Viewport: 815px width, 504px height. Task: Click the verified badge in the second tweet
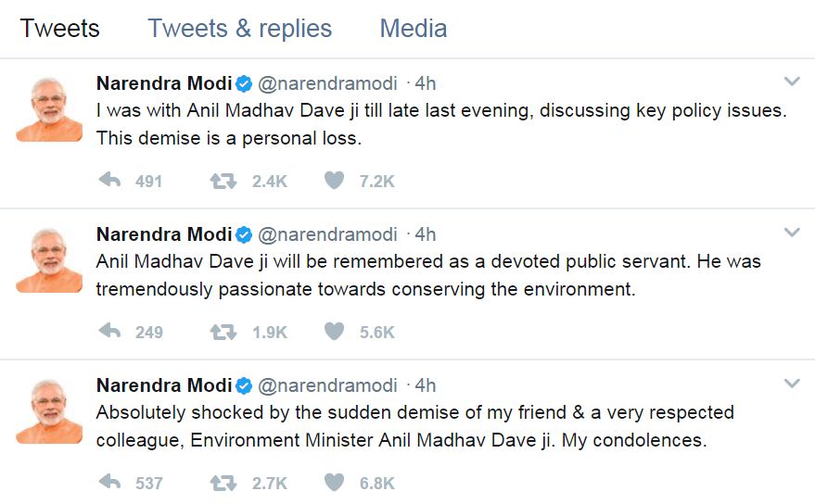click(x=244, y=234)
